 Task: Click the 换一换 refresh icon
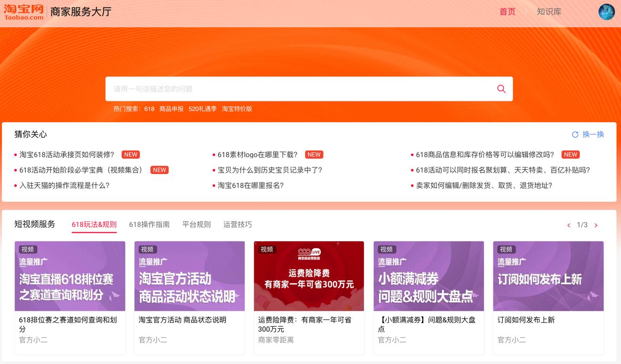click(575, 135)
